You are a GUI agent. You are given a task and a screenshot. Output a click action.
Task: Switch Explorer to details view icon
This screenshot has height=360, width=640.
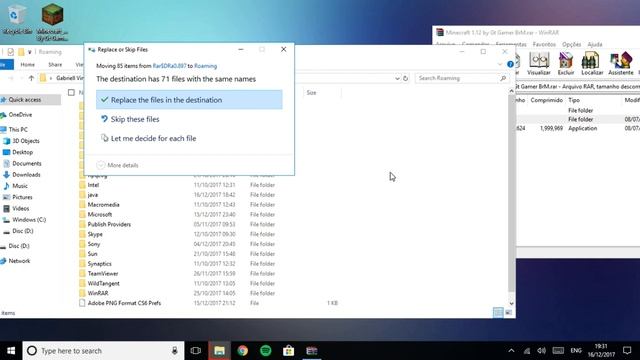click(x=498, y=313)
